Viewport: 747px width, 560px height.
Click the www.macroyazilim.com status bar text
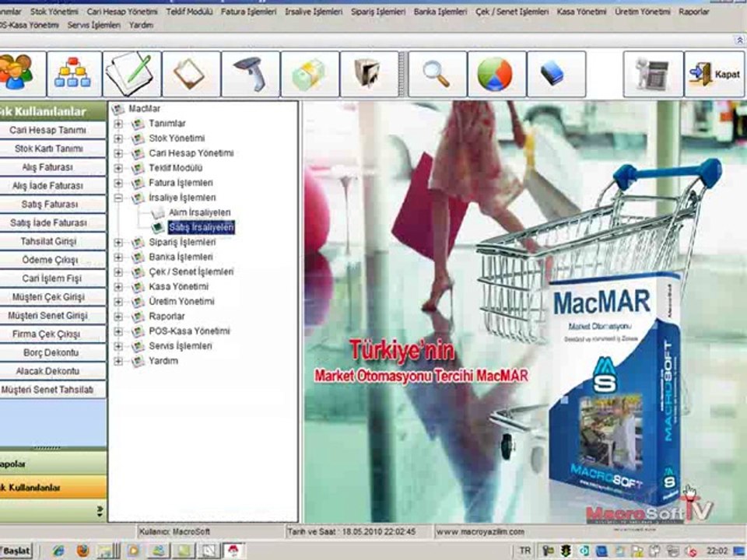point(480,531)
